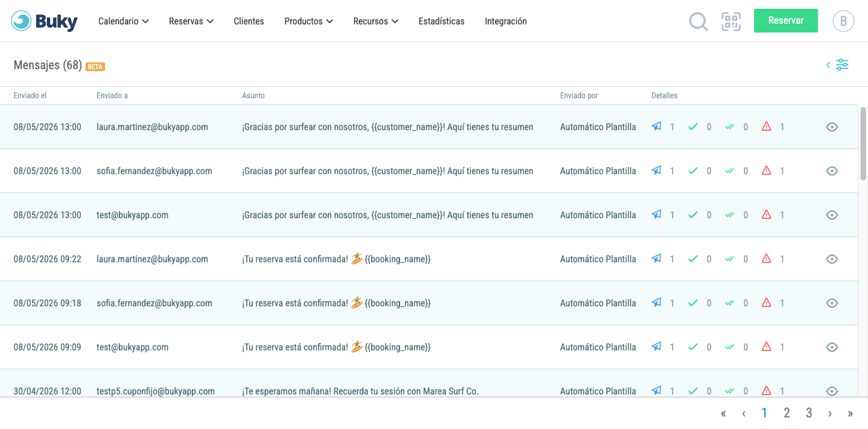The height and width of the screenshot is (429, 868).
Task: Go to page 3 of messages
Action: (x=809, y=413)
